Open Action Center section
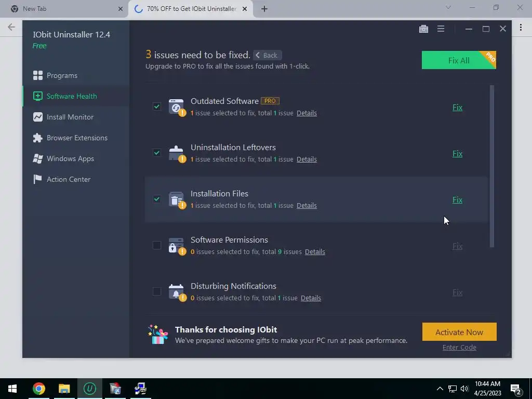Image resolution: width=532 pixels, height=399 pixels. (76, 179)
